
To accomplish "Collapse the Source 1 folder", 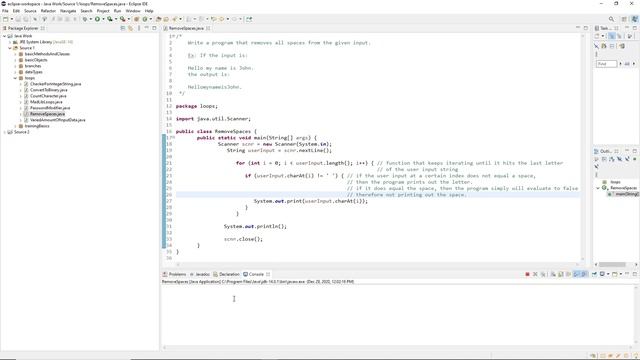I will tap(10, 48).
